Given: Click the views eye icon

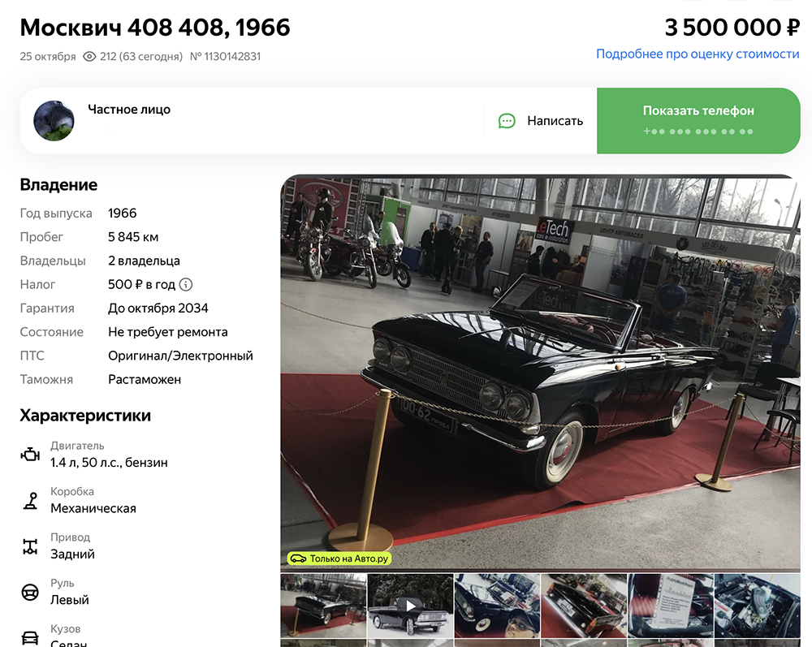Looking at the screenshot, I should (x=89, y=56).
